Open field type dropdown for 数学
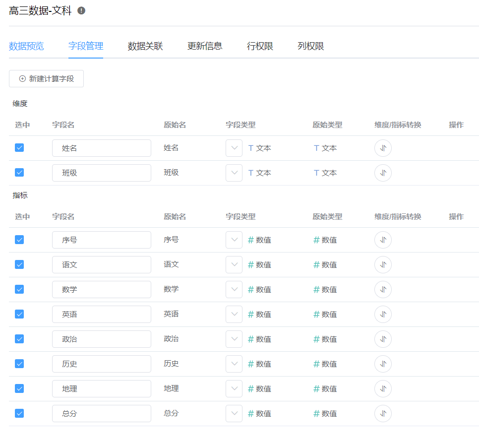 pyautogui.click(x=234, y=289)
